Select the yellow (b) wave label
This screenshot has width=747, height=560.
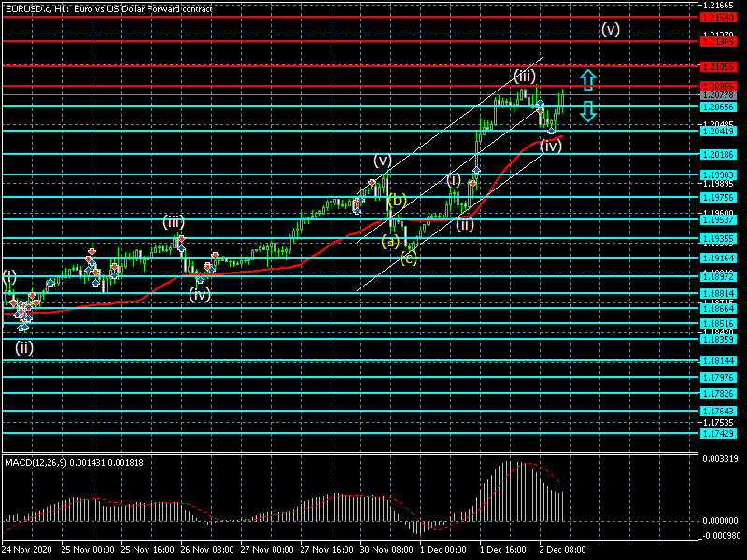click(x=397, y=200)
